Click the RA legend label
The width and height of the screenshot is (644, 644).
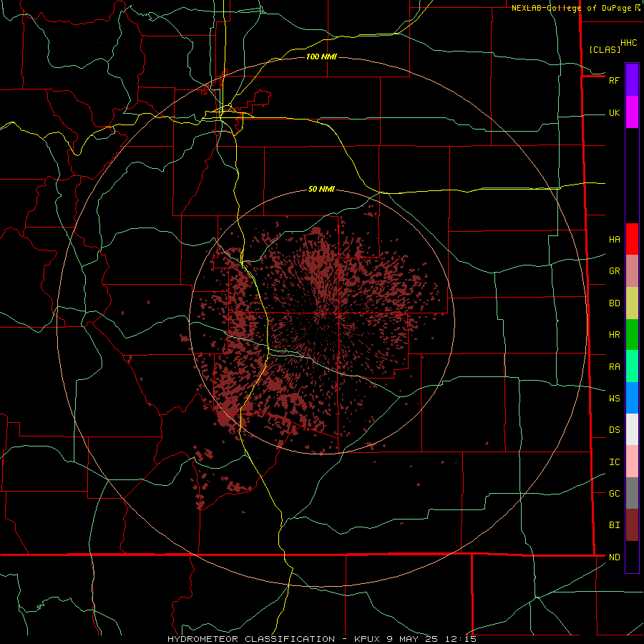click(x=614, y=366)
